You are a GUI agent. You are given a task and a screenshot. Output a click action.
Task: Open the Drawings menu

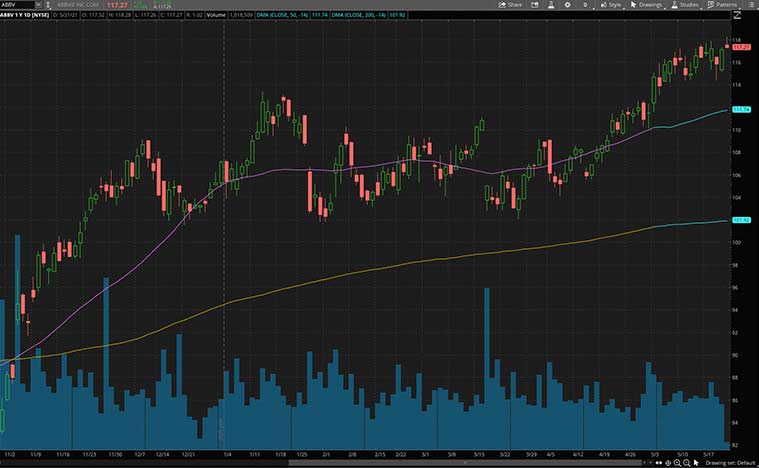(x=646, y=5)
